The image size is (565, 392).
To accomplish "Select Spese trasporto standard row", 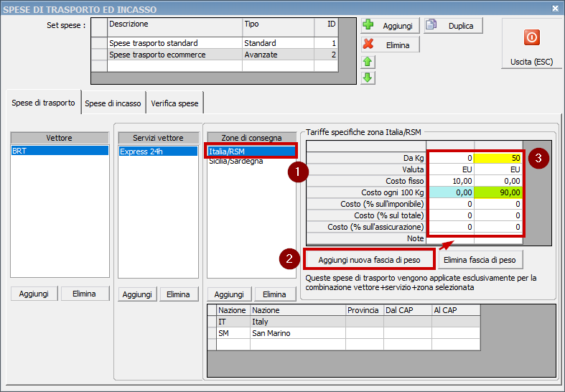I will [x=215, y=43].
